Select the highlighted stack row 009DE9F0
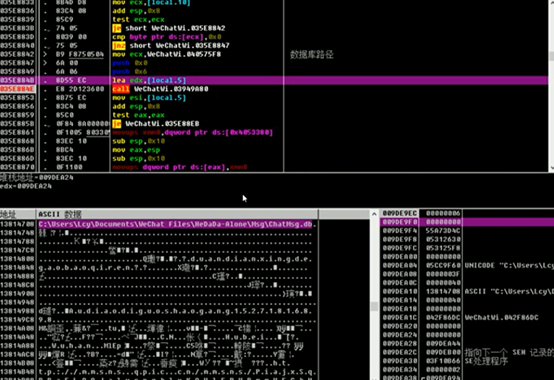Viewport: 554px width, 380px height. [467, 222]
